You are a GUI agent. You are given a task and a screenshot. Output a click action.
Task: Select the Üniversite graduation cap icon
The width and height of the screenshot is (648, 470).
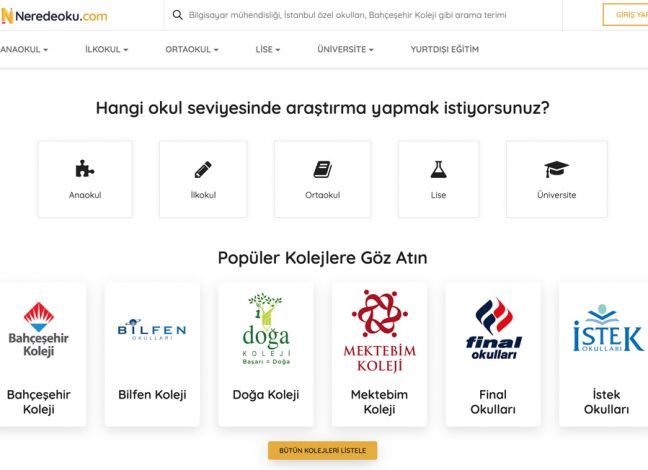pyautogui.click(x=556, y=169)
